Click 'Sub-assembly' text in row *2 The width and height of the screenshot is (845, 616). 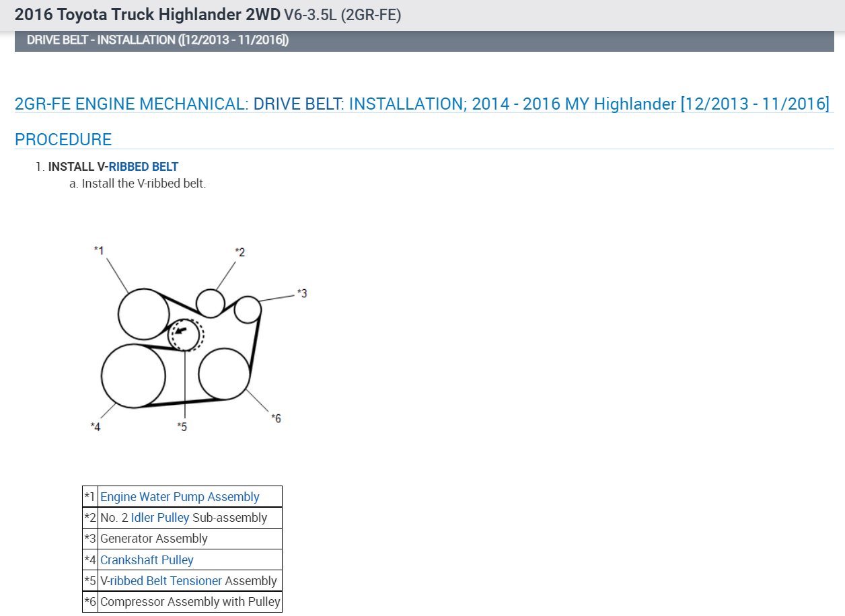tap(229, 518)
